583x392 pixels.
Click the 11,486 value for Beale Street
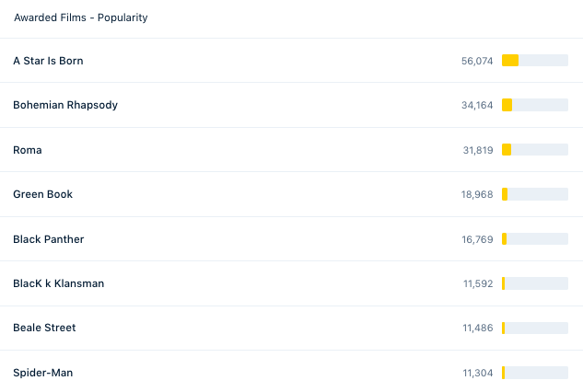(478, 328)
